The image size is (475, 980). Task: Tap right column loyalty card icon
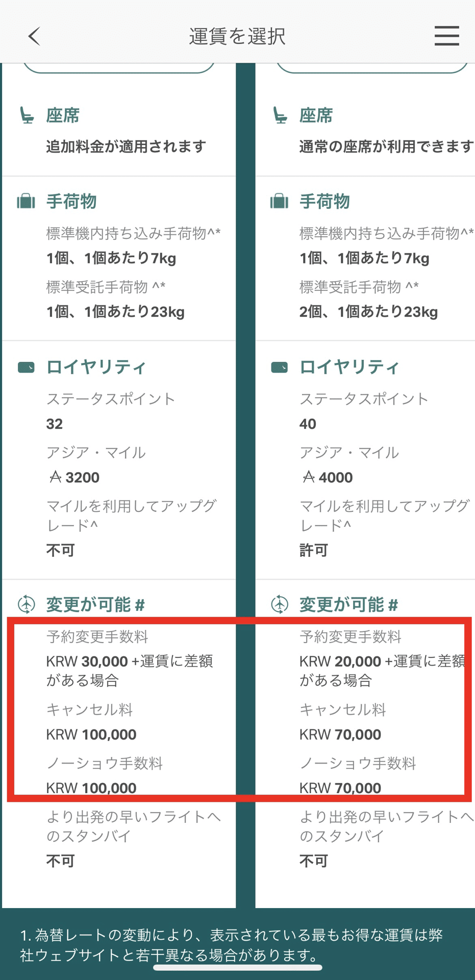coord(279,367)
